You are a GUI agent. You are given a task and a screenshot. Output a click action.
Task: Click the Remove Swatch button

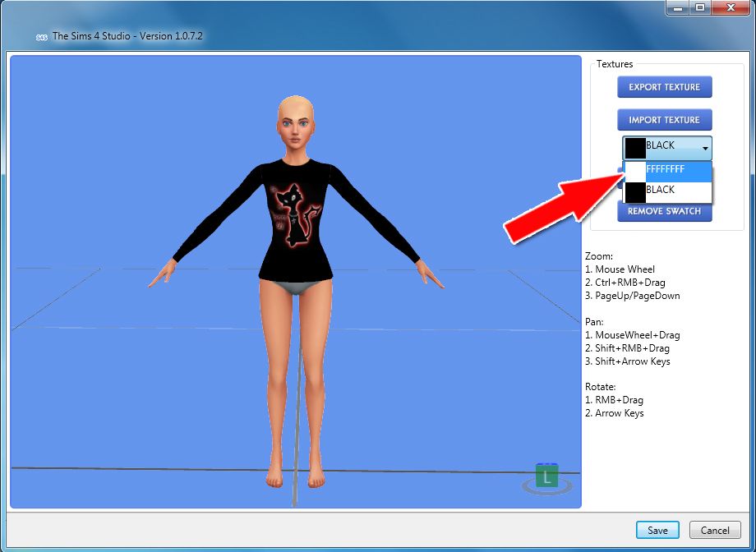pos(665,211)
